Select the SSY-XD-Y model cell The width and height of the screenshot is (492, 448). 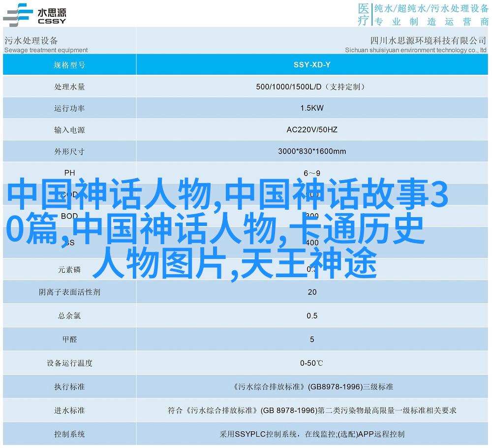312,64
